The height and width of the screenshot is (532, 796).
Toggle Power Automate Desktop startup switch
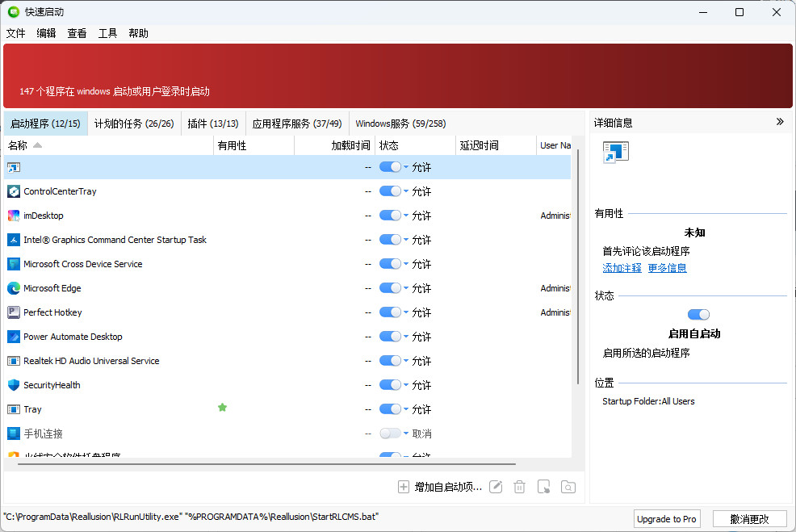point(390,337)
